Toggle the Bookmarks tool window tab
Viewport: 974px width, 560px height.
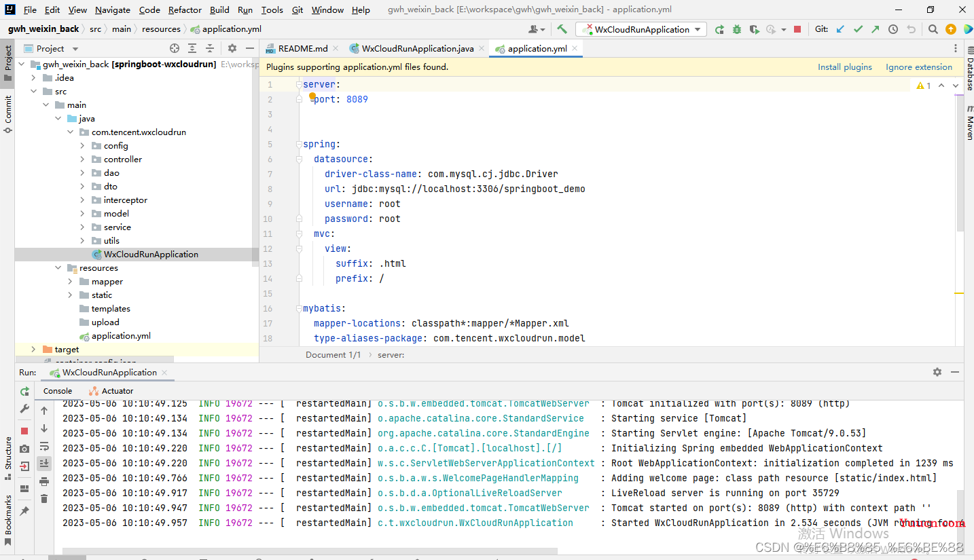7,520
